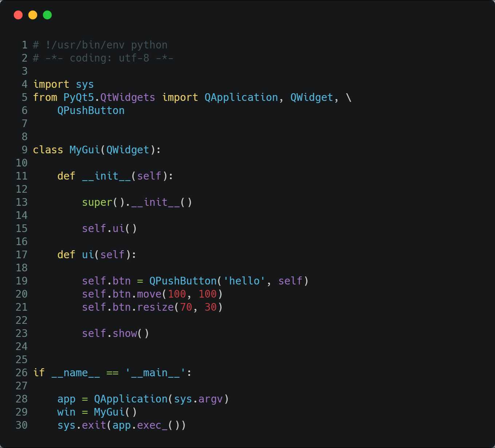Click 'QtWidgets' module name on line 5
Viewport: 495px width, 448px height.
click(128, 98)
